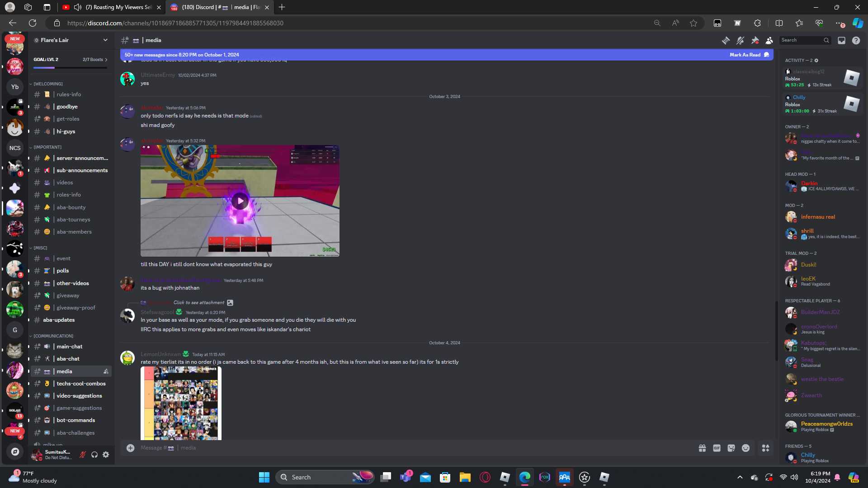Mute audio on the YouTube tab
Screen dimensions: 868x488
coord(78,7)
